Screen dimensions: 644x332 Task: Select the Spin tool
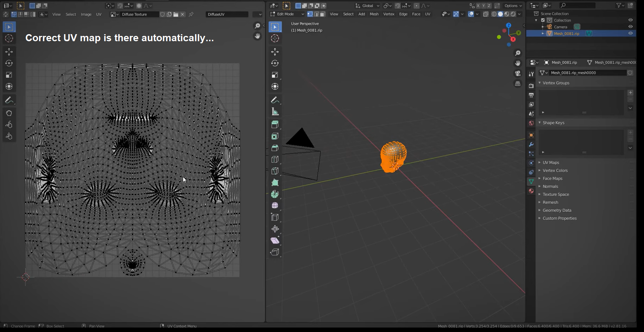[275, 194]
